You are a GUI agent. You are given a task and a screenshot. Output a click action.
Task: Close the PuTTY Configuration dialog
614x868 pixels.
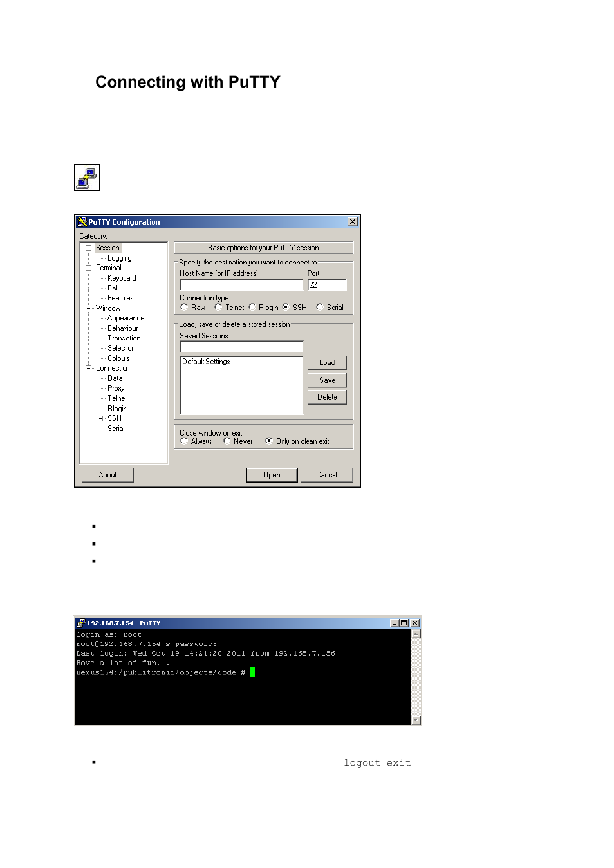[x=353, y=221]
